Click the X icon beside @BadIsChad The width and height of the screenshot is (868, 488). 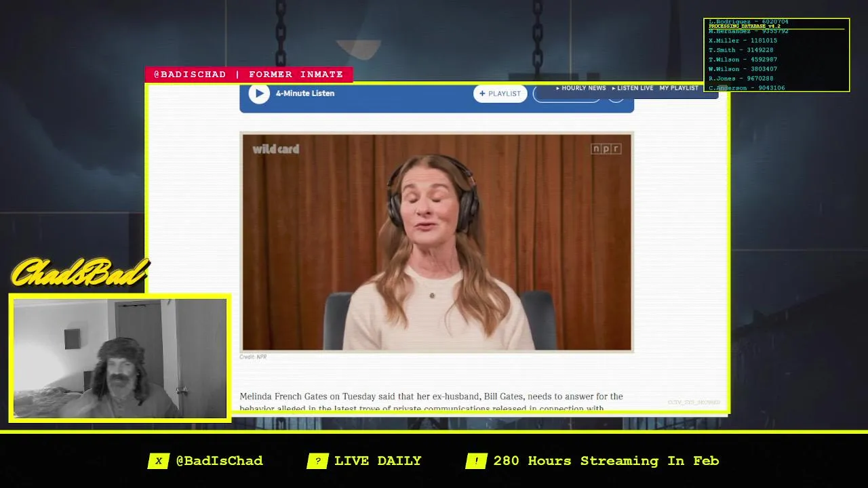click(158, 461)
